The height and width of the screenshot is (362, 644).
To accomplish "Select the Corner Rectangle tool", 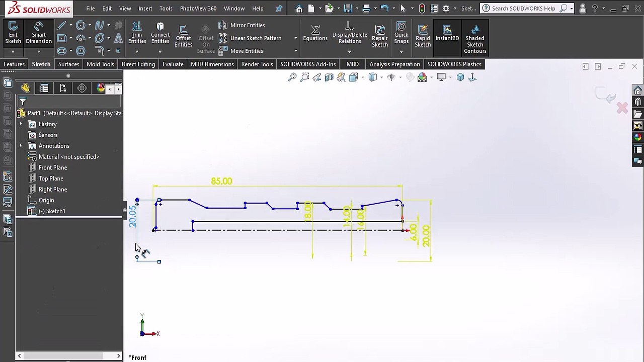I will pos(61,38).
